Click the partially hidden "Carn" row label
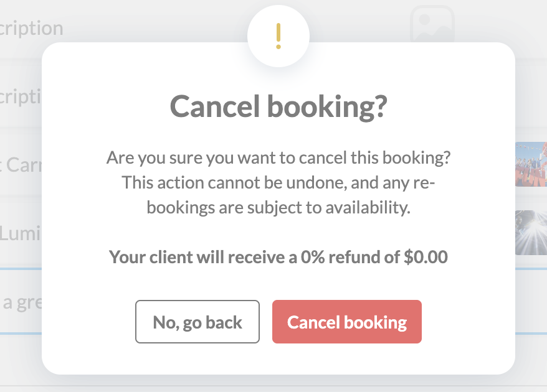 pyautogui.click(x=20, y=165)
